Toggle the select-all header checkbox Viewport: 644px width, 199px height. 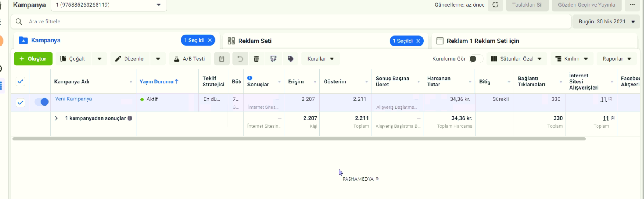coord(20,81)
